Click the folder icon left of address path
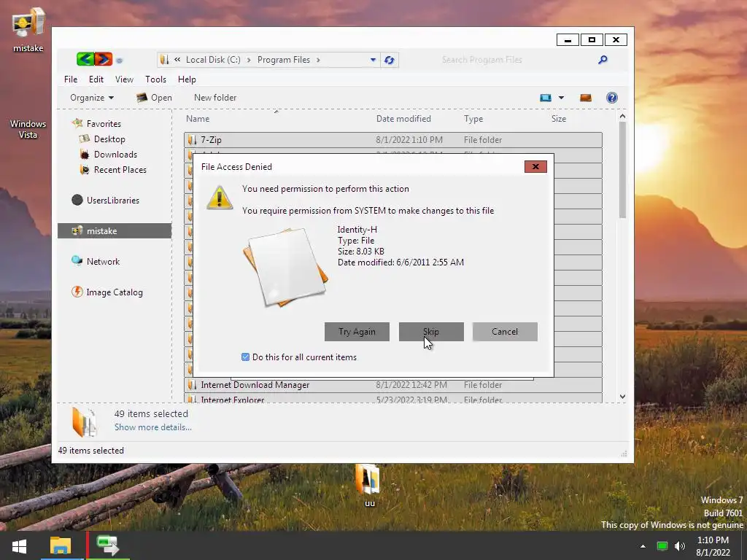The width and height of the screenshot is (747, 560). pyautogui.click(x=164, y=60)
